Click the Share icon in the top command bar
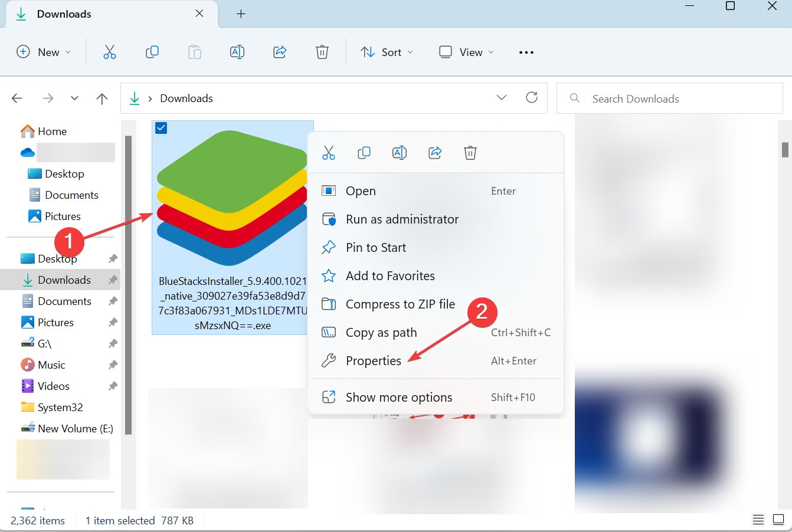Screen dimensions: 792x532 (x=280, y=52)
